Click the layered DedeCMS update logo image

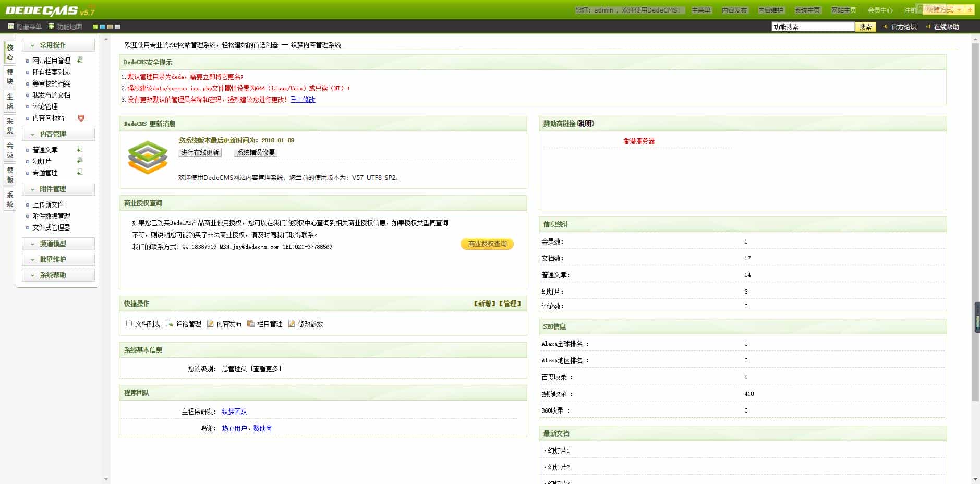click(x=148, y=156)
